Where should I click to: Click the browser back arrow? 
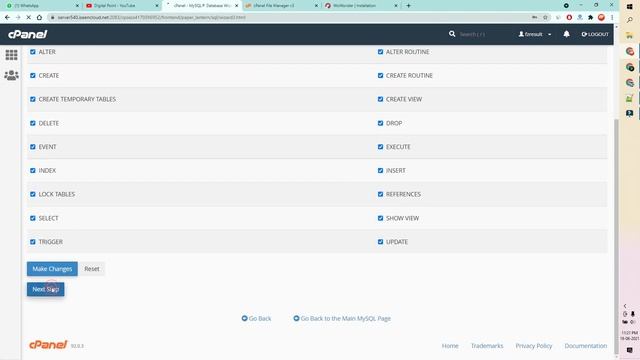point(7,17)
